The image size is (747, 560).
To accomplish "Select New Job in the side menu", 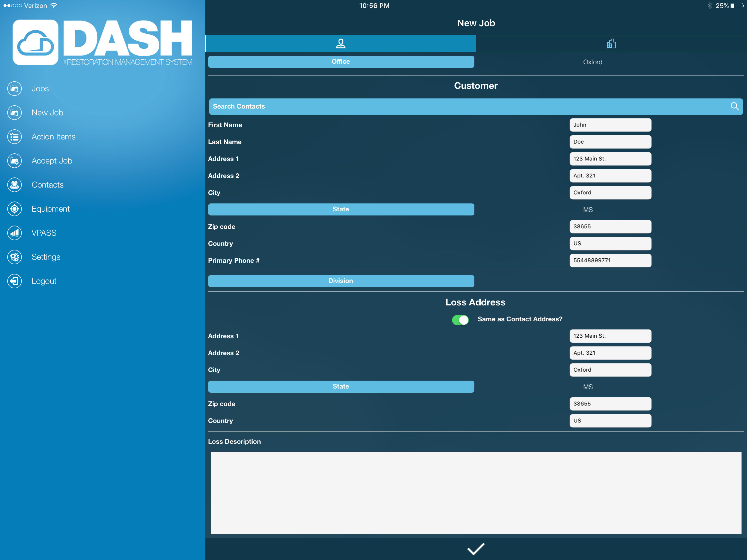I will coord(47,112).
